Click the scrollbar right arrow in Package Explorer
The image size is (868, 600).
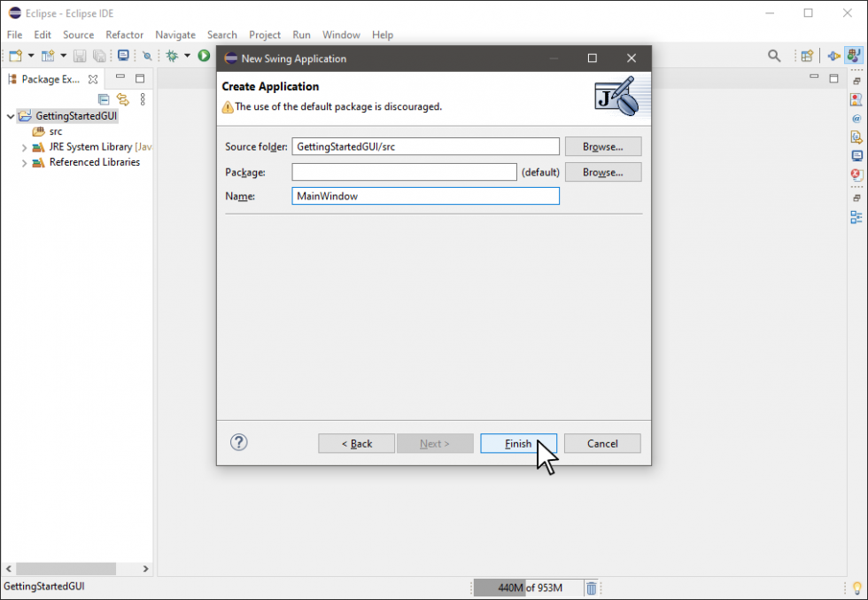coord(145,569)
